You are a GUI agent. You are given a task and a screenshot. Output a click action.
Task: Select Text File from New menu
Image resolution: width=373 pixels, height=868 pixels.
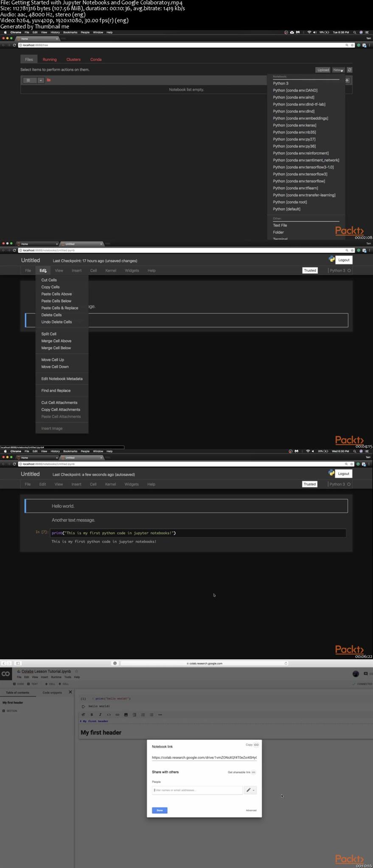coord(280,225)
